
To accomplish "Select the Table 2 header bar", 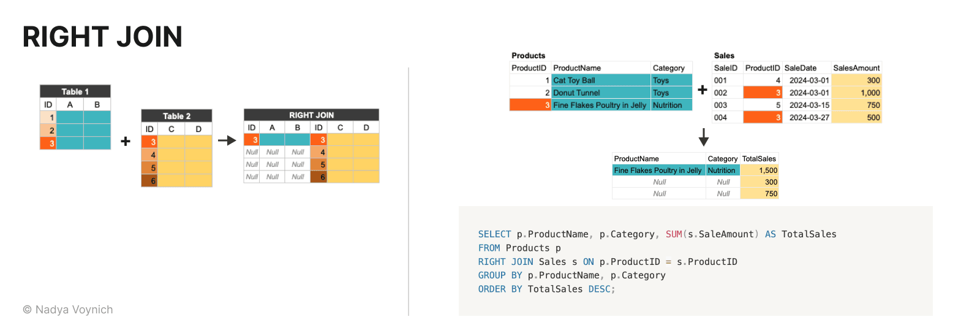I will click(x=176, y=116).
